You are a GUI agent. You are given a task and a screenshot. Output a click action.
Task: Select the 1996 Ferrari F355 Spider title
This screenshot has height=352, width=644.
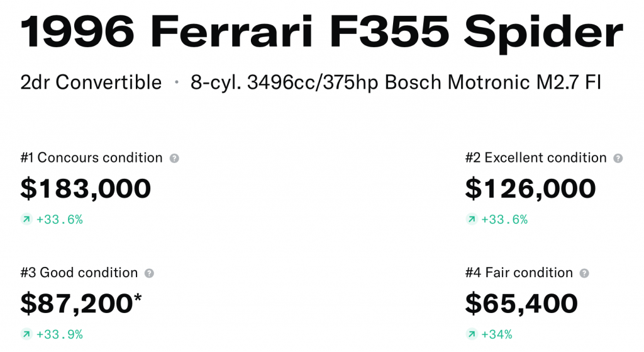(321, 31)
